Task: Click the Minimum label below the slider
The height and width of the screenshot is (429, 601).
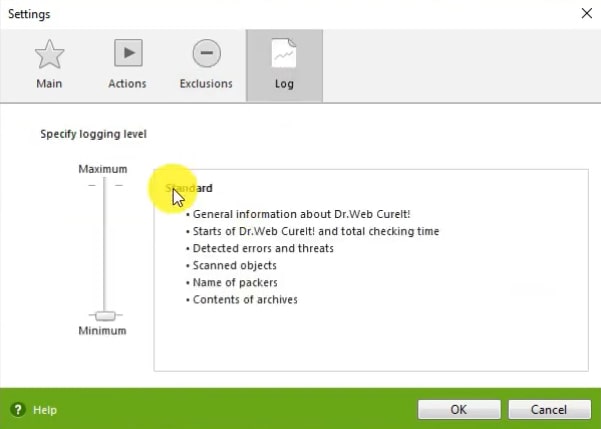Action: [102, 331]
